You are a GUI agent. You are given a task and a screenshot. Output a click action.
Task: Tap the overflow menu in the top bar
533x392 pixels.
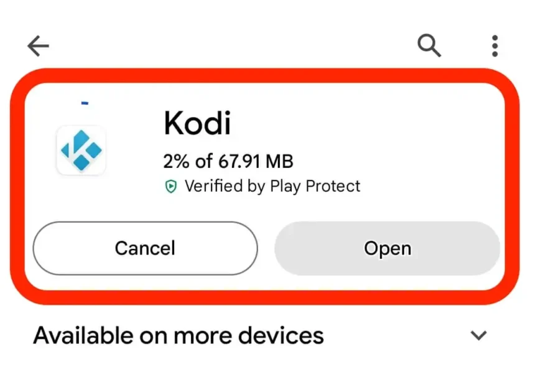[494, 45]
